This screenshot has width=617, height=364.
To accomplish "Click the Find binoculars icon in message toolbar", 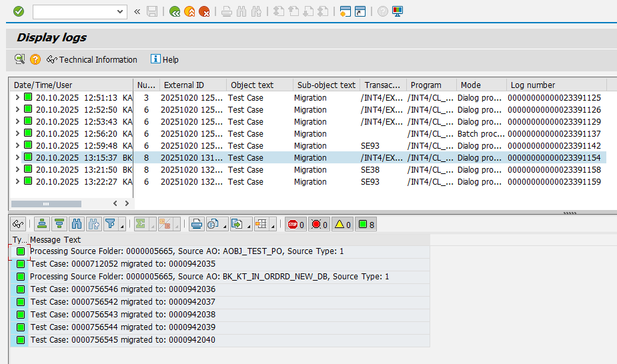I will [77, 225].
